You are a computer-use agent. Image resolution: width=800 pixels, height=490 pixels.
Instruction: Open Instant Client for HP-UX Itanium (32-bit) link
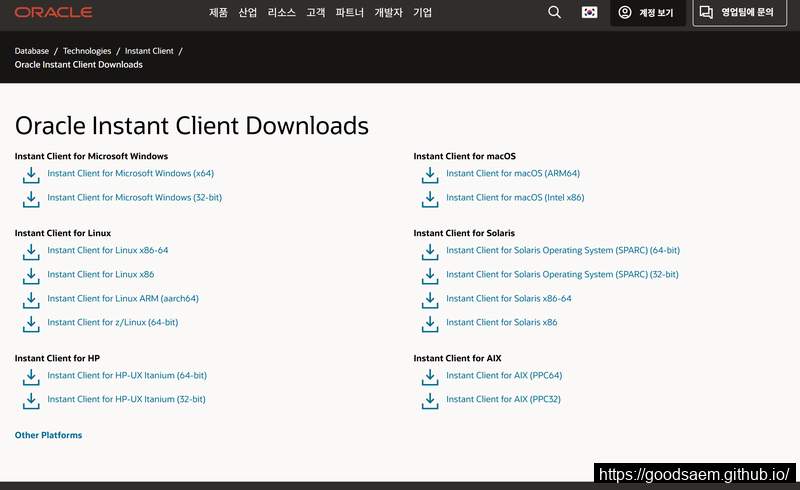tap(127, 399)
